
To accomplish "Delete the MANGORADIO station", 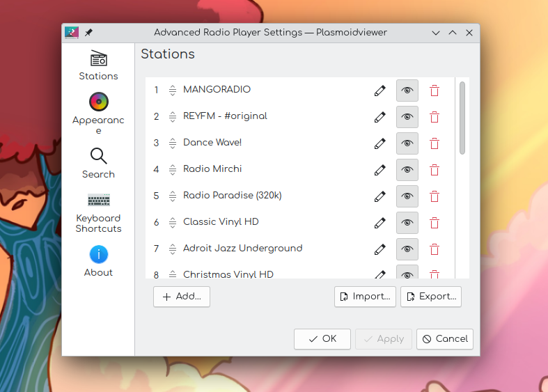I will (435, 91).
